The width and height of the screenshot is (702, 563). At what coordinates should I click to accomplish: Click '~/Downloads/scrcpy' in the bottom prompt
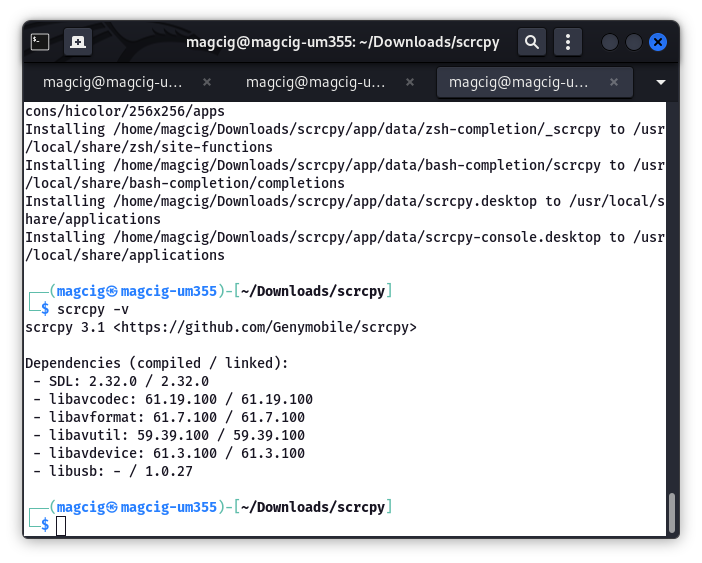(x=313, y=507)
